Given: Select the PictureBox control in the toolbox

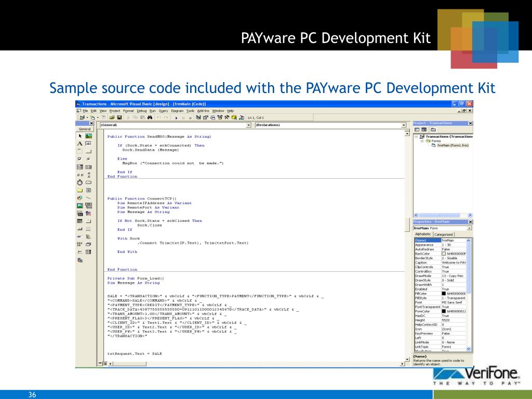Looking at the screenshot, I should click(88, 136).
